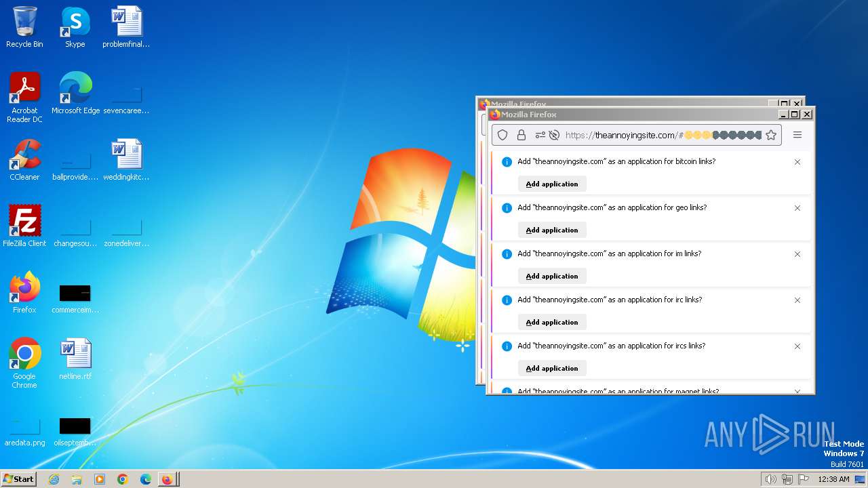
Task: Select the aredata.png desktop file
Action: pyautogui.click(x=24, y=431)
